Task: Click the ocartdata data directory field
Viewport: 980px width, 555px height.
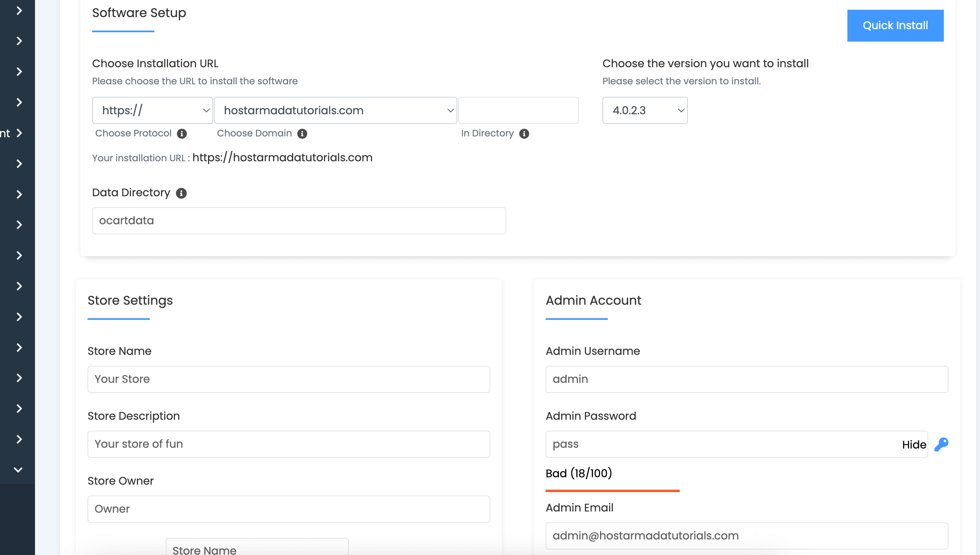Action: tap(299, 221)
